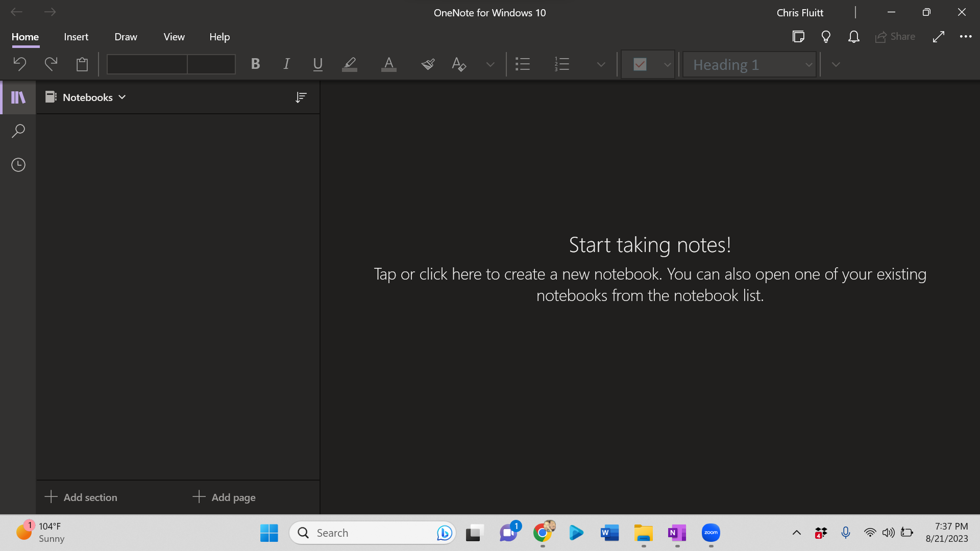Click the Format Painter icon
Viewport: 980px width, 551px height.
[428, 64]
